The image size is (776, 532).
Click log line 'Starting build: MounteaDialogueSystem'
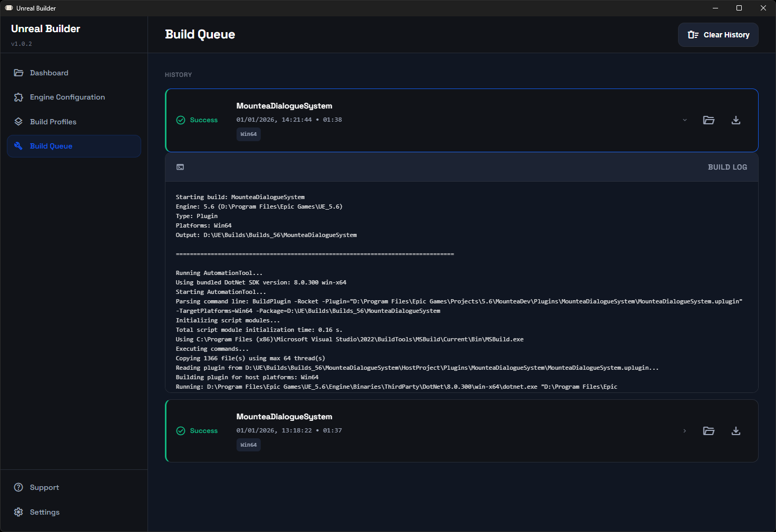240,197
